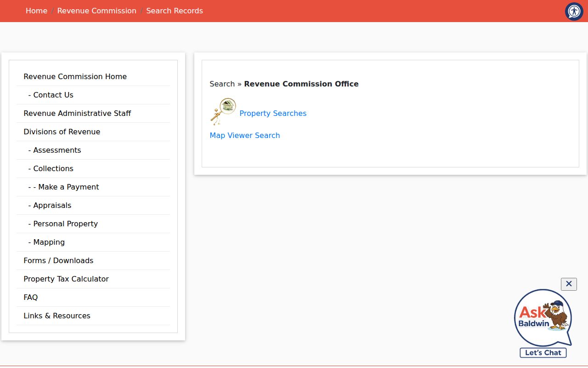
Task: Select Revenue Commission Home in sidebar
Action: click(93, 76)
